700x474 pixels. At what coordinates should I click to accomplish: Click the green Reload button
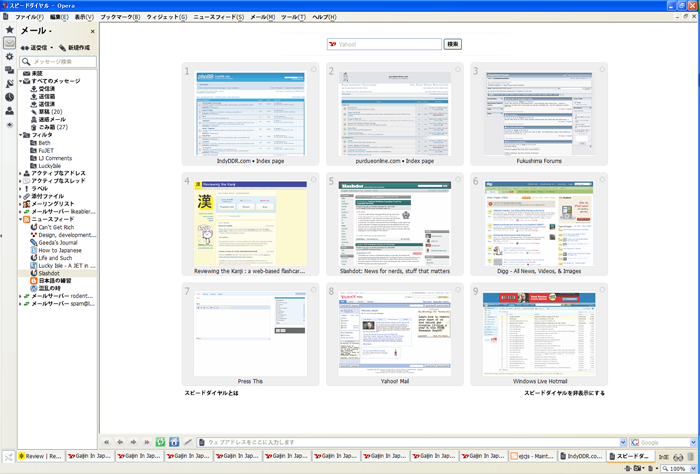point(160,442)
